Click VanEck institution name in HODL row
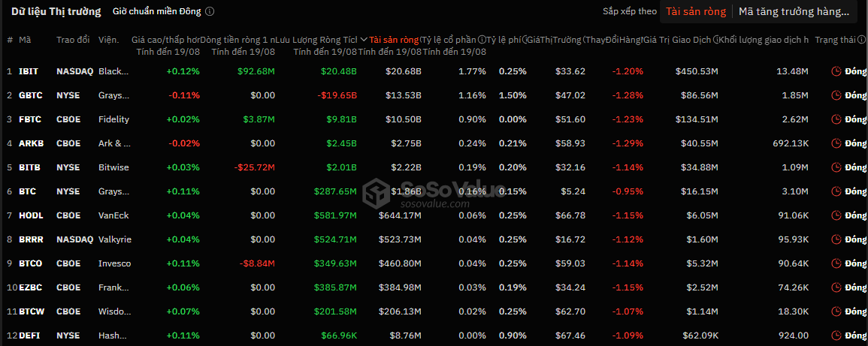The height and width of the screenshot is (346, 868). click(114, 215)
